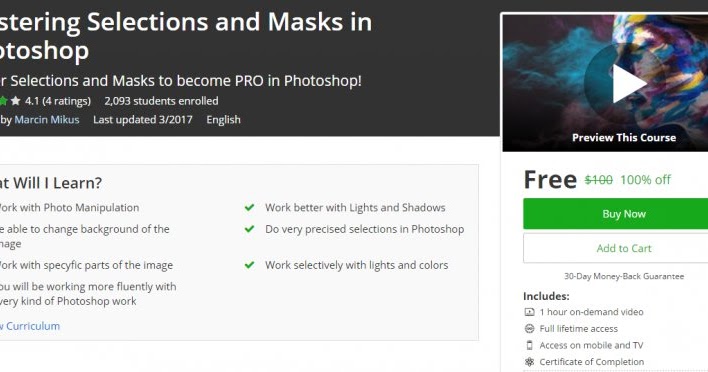Viewport: 708px width, 372px height.
Task: Click the 30-Day Money-Back Guarantee text
Action: tap(624, 276)
